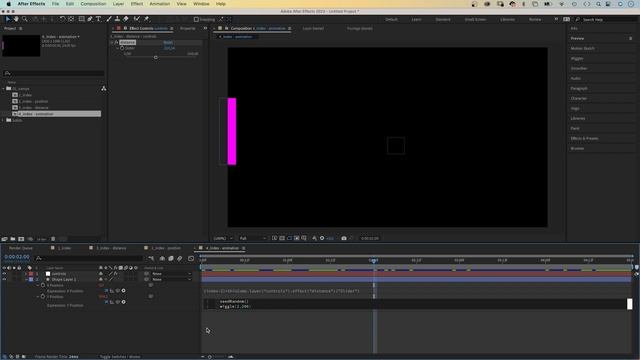Viewport: 640px width, 360px height.
Task: Click the motion blur icon in timeline header
Action: pyautogui.click(x=180, y=258)
